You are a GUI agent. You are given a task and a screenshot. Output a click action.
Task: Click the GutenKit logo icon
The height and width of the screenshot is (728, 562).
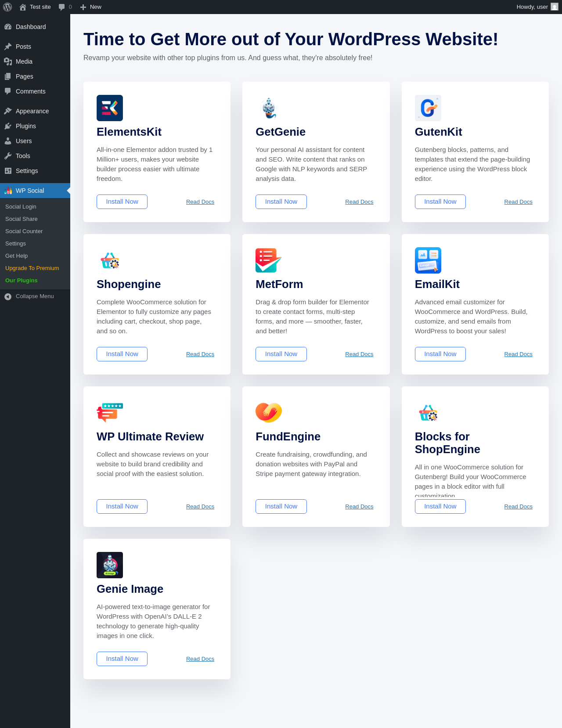[x=428, y=108]
